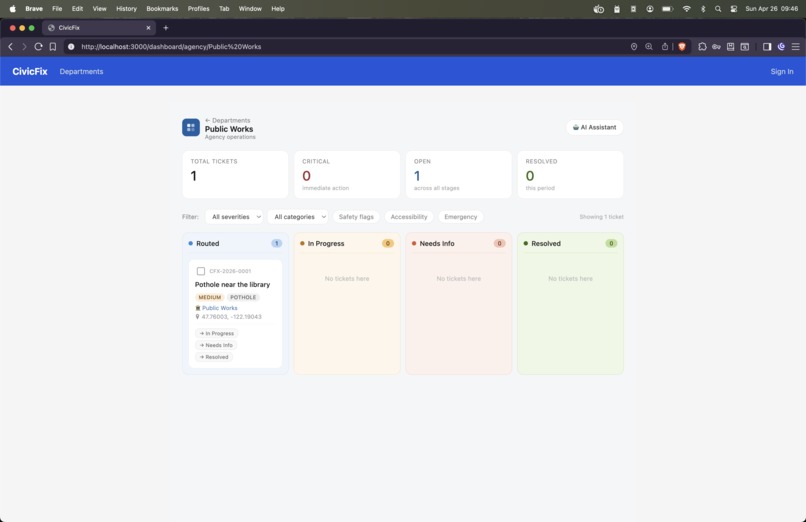The height and width of the screenshot is (522, 806).
Task: Move ticket to Resolved
Action: click(214, 357)
